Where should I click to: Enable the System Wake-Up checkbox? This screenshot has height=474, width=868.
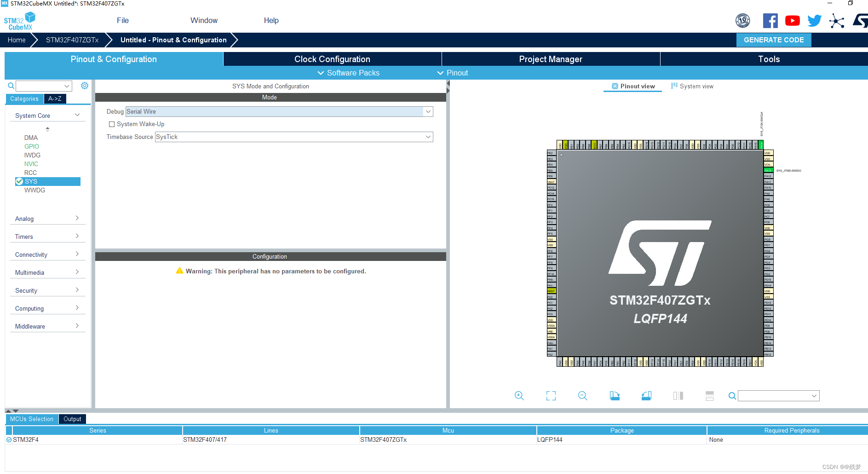(x=112, y=124)
